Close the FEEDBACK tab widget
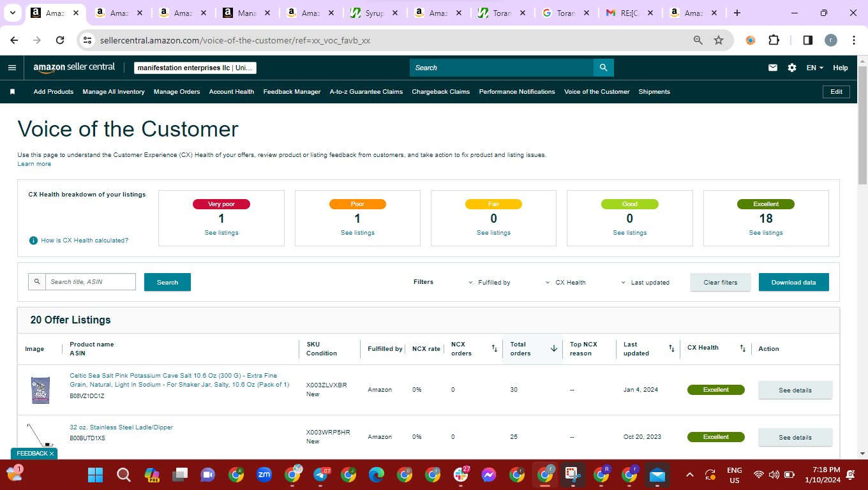The width and height of the screenshot is (868, 490). [52, 454]
